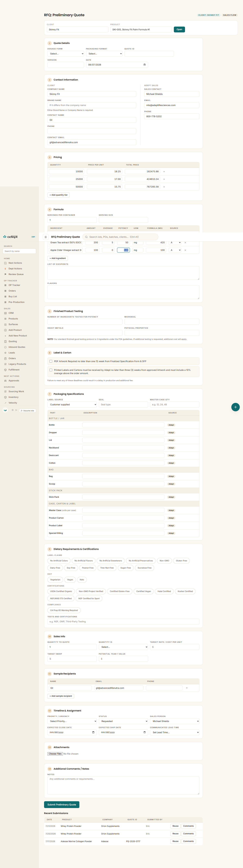Click Submit Preliminary Quote button

click(62, 805)
